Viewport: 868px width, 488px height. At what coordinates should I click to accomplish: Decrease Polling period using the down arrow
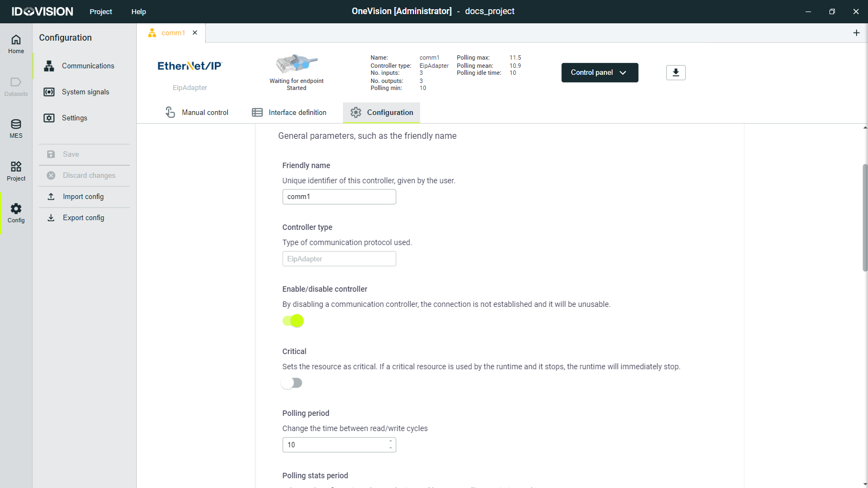click(x=390, y=447)
